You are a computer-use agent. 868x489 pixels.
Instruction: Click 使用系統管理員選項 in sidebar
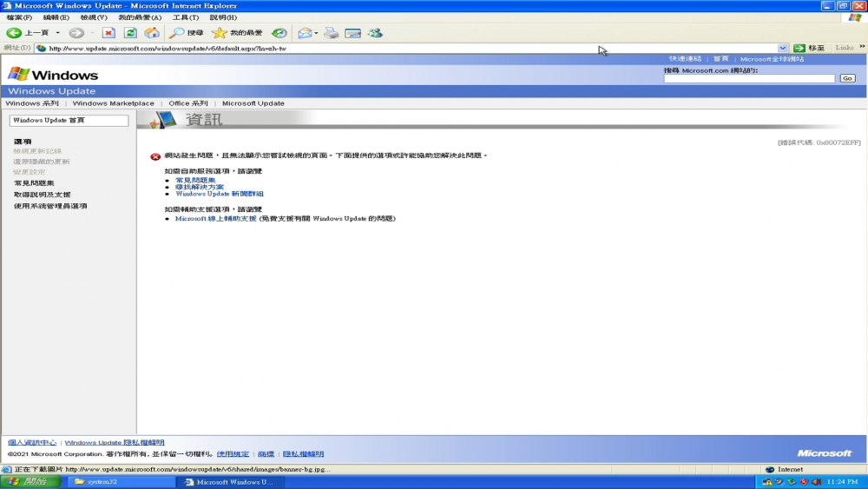pos(50,206)
